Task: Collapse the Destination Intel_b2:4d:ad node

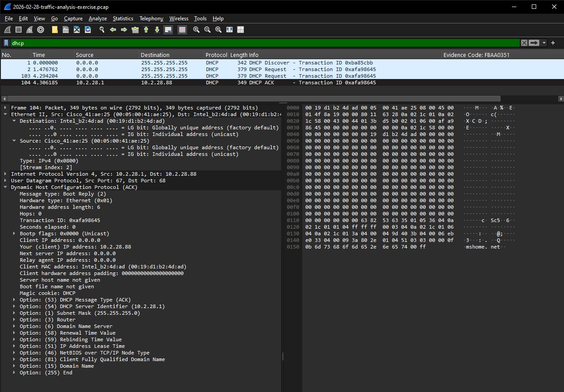Action: coord(14,121)
